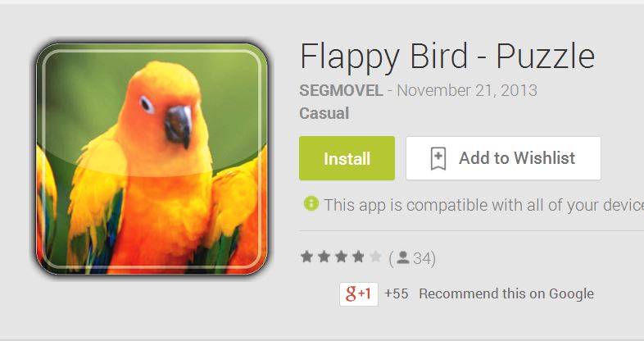This screenshot has width=644, height=341.
Task: Click the bookmark plus icon in the Wishlist button
Action: point(438,158)
